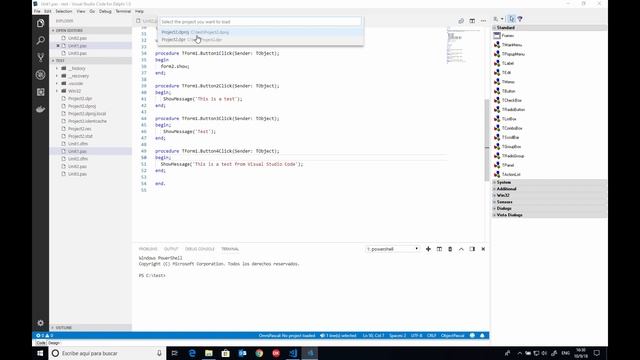Click the Spaces: 2 indentation indicator
Screen dimensions: 640x360
click(397, 336)
